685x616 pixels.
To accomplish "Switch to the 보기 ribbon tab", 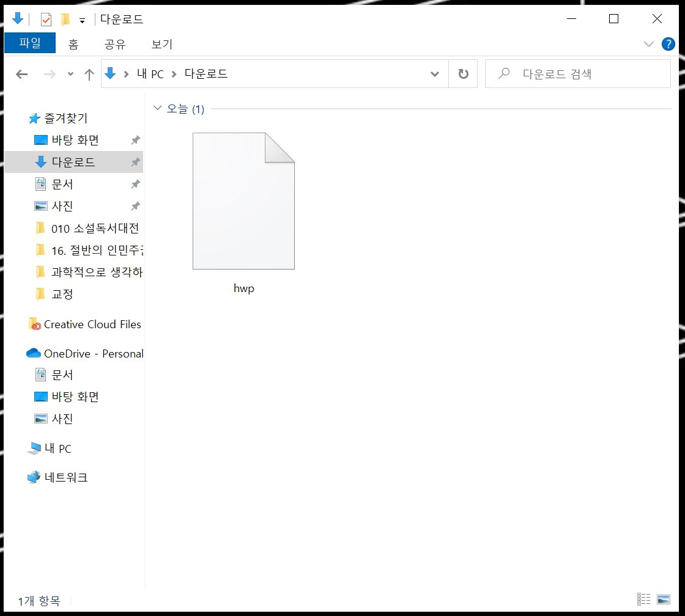I will point(163,44).
